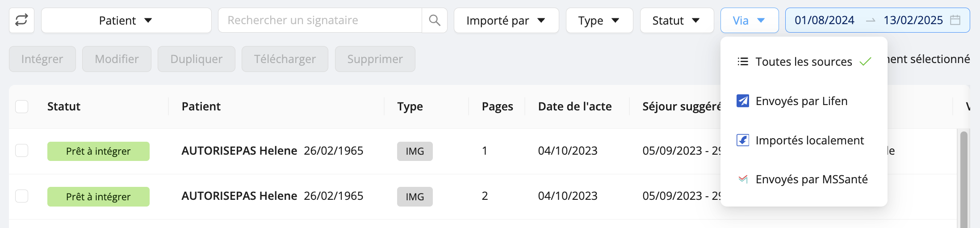Viewport: 980px width, 228px height.
Task: Click the Statut column header
Action: tap(64, 106)
